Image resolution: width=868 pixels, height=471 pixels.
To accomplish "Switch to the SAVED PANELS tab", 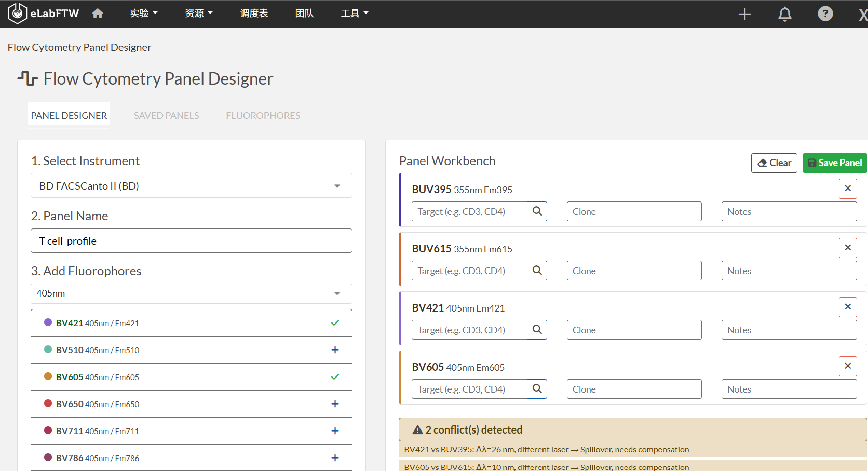I will (166, 116).
